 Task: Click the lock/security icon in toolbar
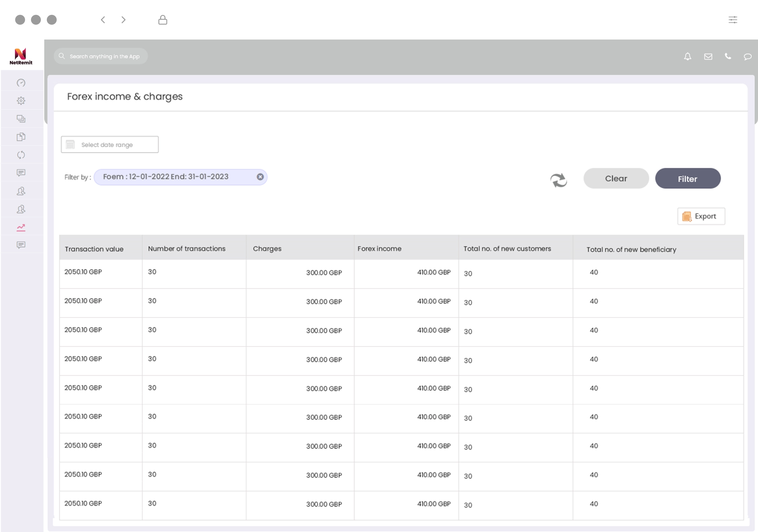point(163,19)
